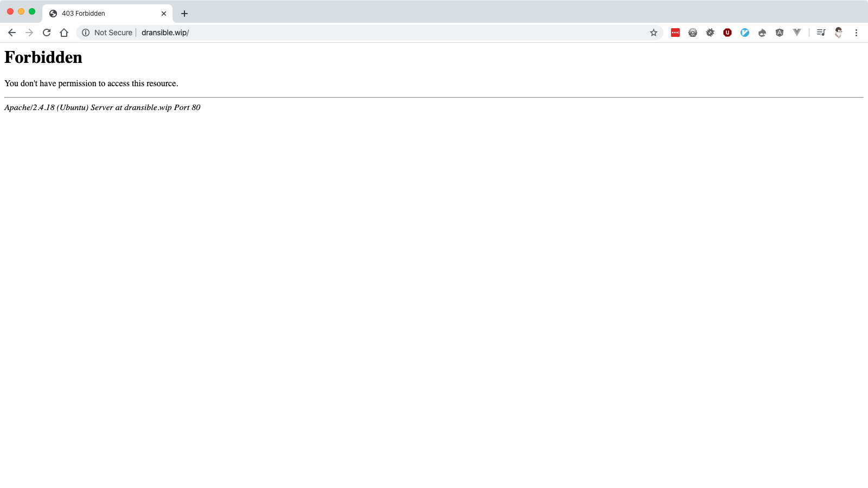Open Chrome's three-dot menu
Screen dimensions: 868x488
856,33
